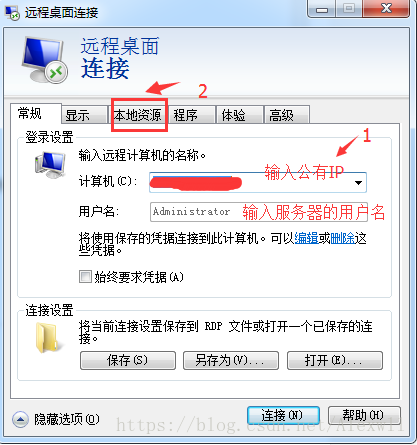Click the yellow folder icon in 连接设置
Screen dimensions: 417x445
[x=47, y=337]
